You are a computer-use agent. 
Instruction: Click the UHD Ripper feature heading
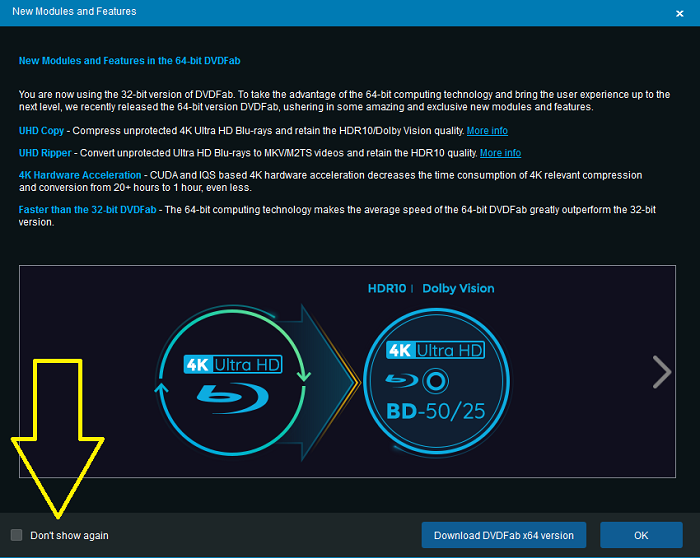tap(45, 153)
